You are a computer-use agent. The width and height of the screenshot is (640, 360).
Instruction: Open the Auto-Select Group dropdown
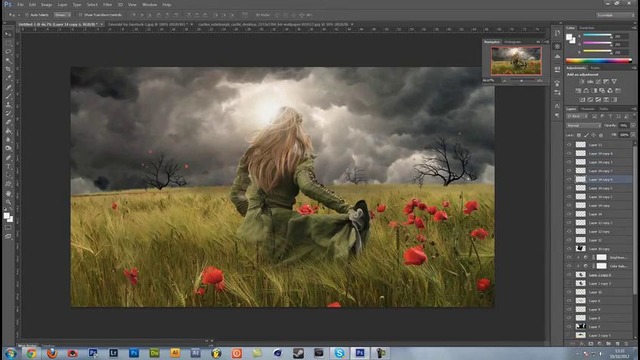(x=62, y=15)
